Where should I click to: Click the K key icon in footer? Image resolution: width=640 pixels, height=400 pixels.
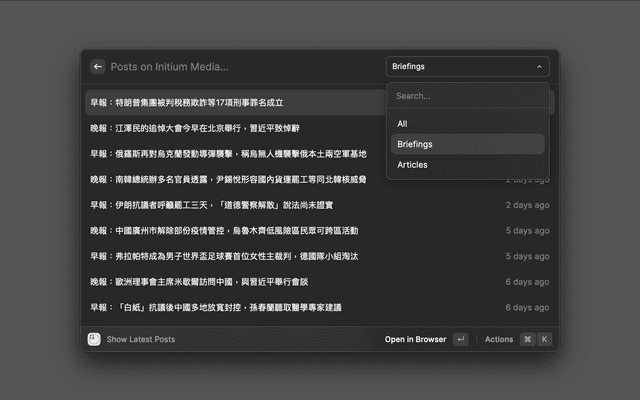[545, 339]
